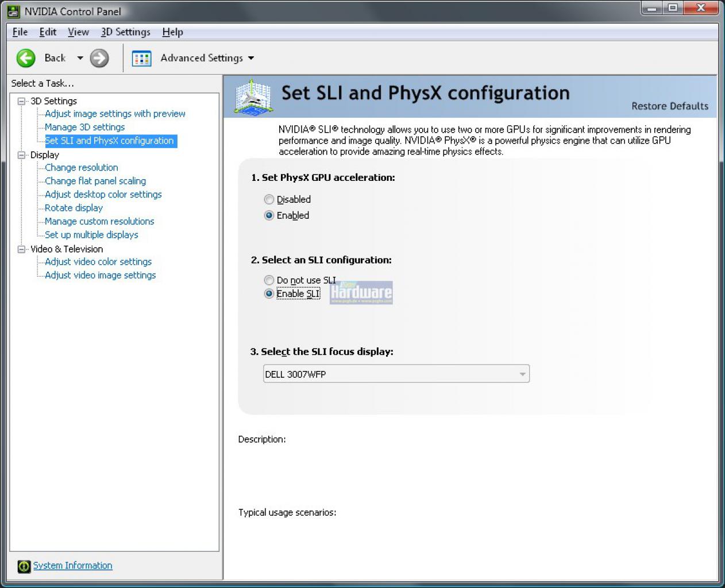Image resolution: width=725 pixels, height=588 pixels.
Task: Click the SLI and PhysX header graphic
Action: click(253, 96)
